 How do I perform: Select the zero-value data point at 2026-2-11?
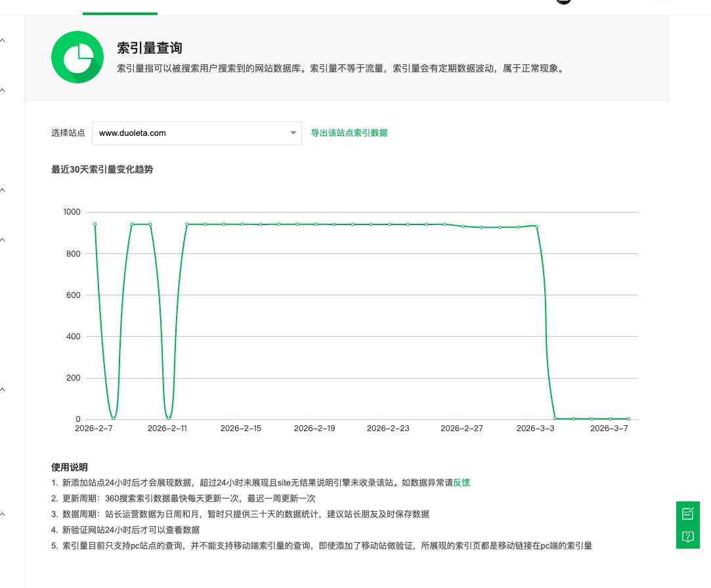[x=169, y=419]
